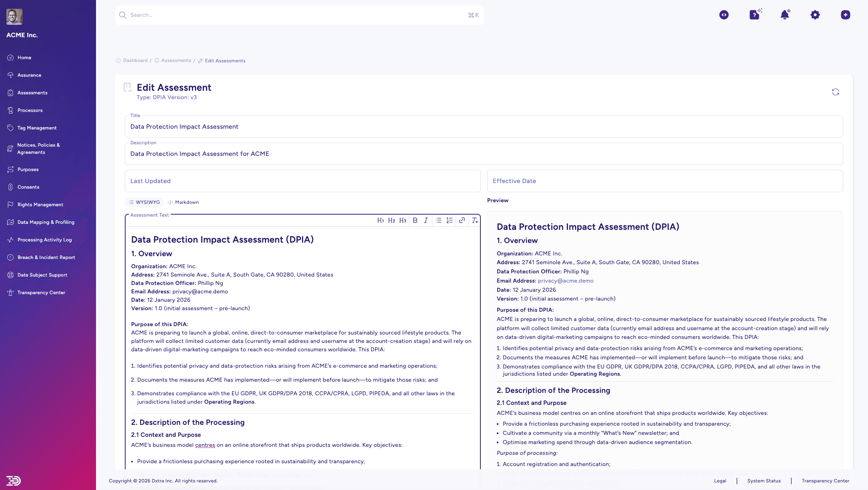Switch the editor to Markdown mode
This screenshot has height=490, width=868.
pos(183,202)
